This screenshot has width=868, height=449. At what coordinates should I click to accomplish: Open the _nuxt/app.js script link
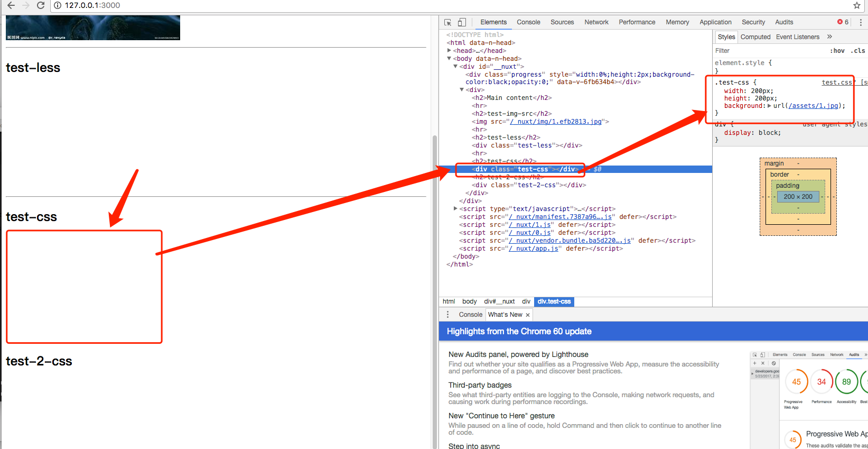(534, 249)
